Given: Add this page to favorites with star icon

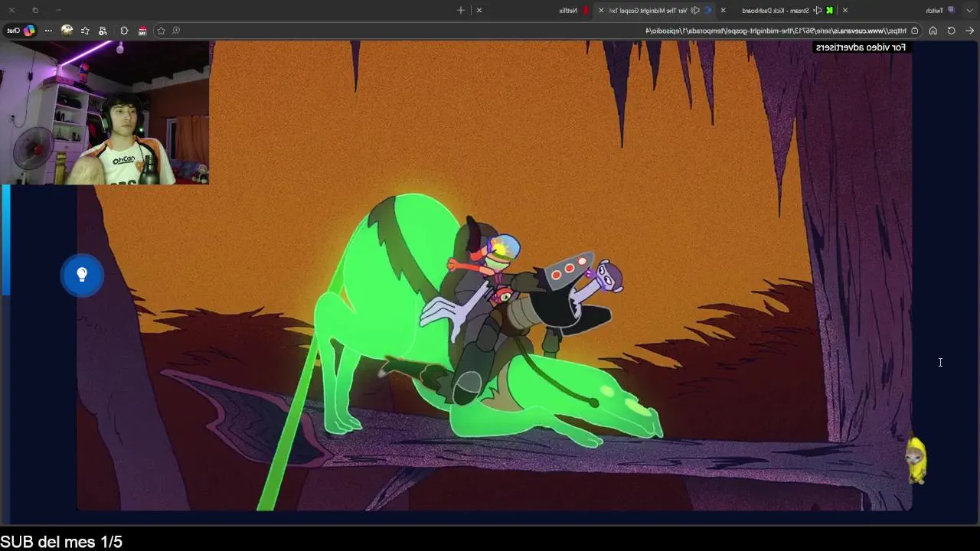Looking at the screenshot, I should tap(161, 31).
